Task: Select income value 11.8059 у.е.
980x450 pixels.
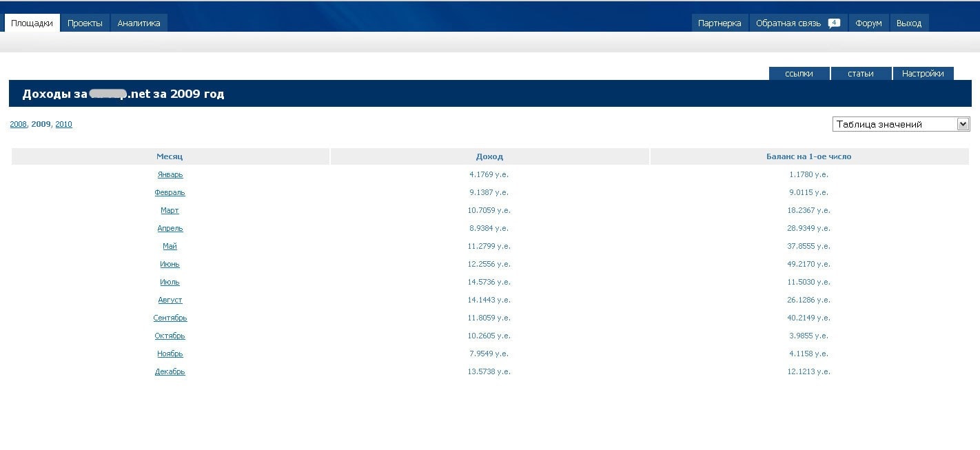Action: point(489,318)
